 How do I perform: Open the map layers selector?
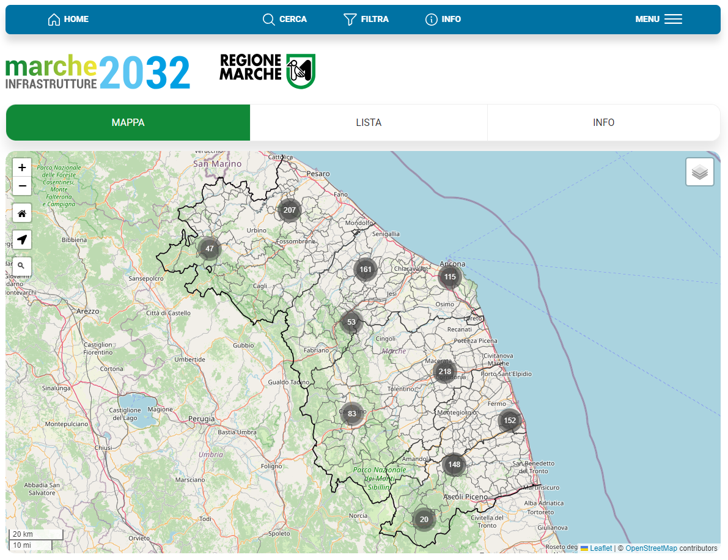pos(700,172)
